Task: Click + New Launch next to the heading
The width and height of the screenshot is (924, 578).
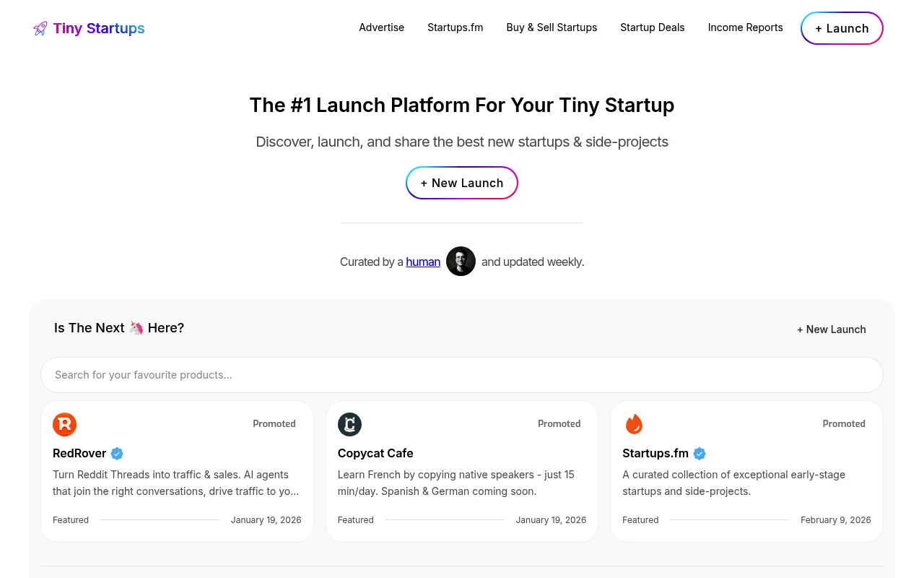Action: pyautogui.click(x=831, y=329)
